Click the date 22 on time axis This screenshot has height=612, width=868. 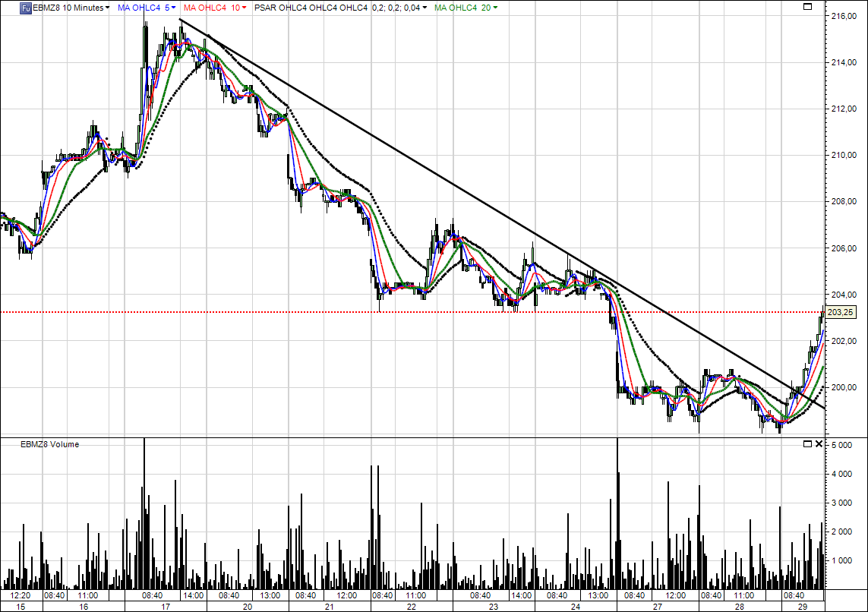pyautogui.click(x=411, y=607)
